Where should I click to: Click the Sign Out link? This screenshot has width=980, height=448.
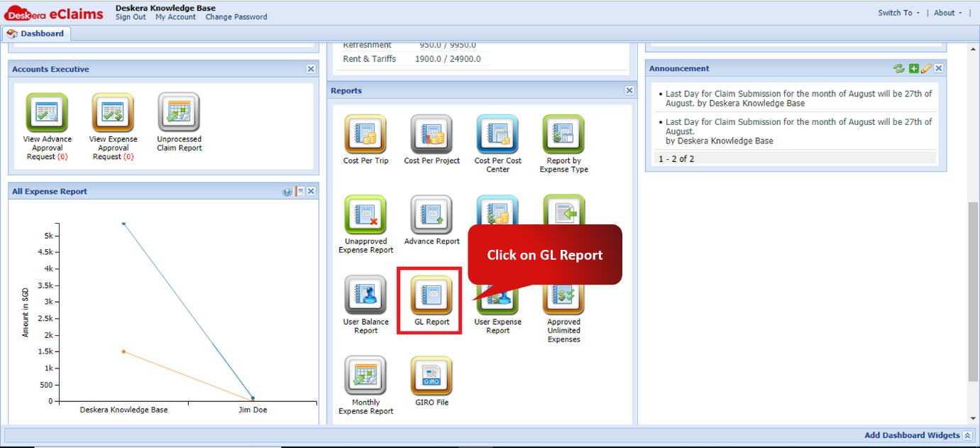click(130, 17)
